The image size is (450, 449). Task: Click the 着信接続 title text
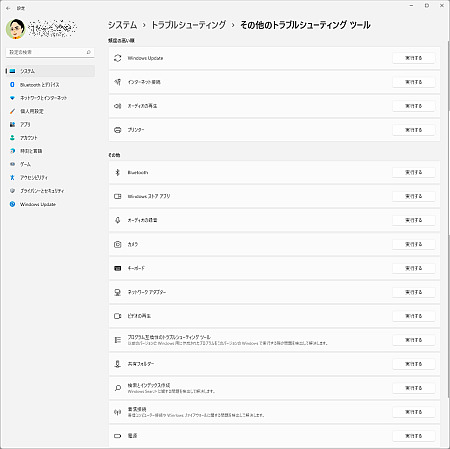click(137, 409)
